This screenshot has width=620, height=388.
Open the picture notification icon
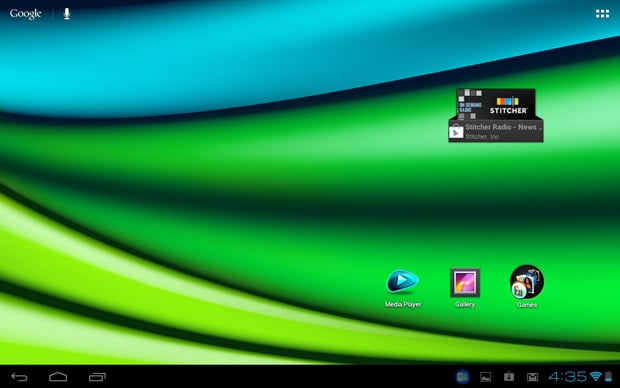click(486, 377)
